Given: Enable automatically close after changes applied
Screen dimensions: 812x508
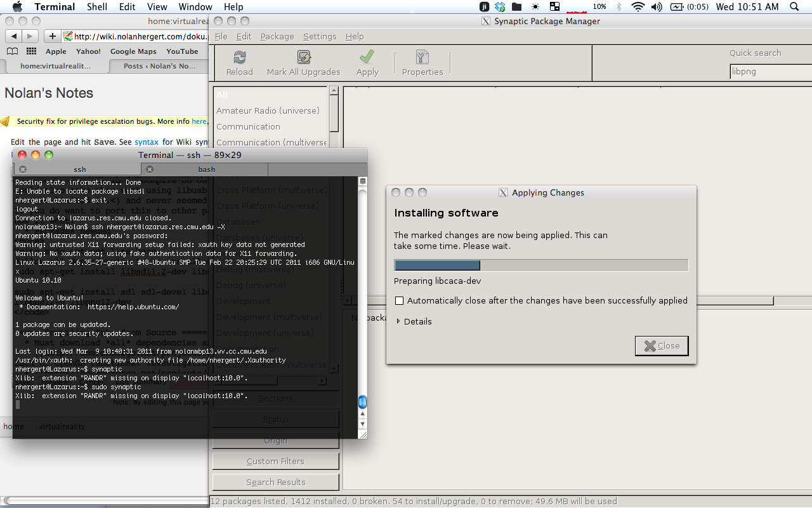Looking at the screenshot, I should (399, 300).
